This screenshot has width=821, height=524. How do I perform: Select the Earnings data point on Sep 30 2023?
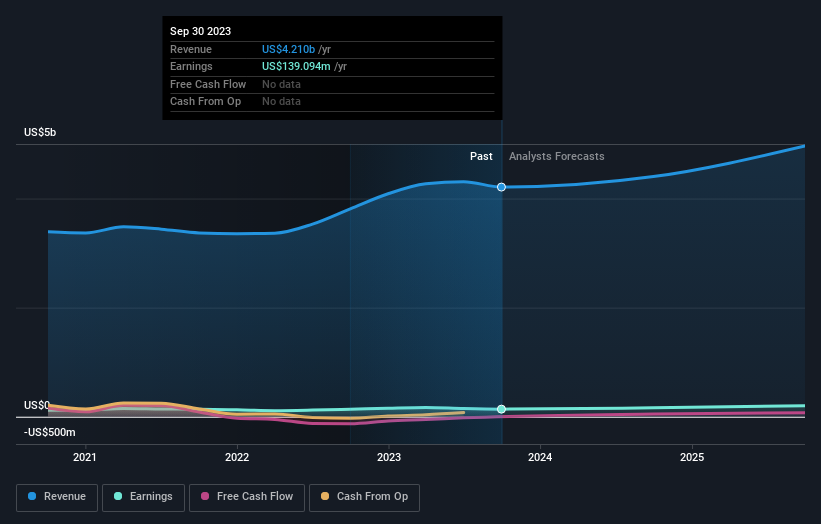click(502, 409)
